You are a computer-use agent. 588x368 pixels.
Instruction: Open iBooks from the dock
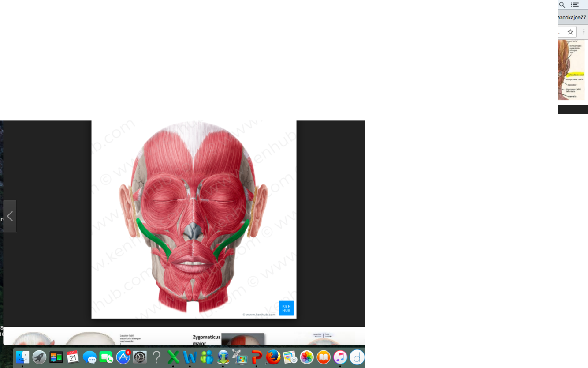(x=324, y=357)
